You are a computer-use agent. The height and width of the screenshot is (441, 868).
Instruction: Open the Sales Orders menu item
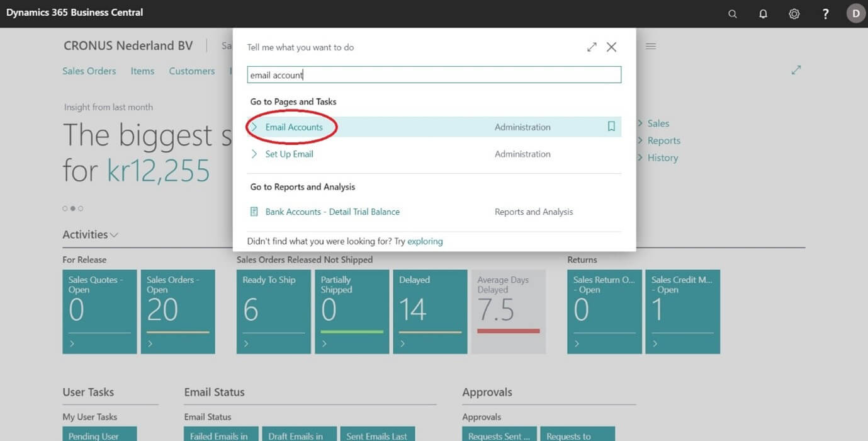pyautogui.click(x=89, y=71)
